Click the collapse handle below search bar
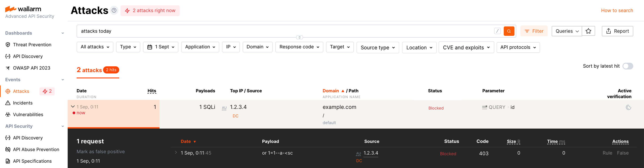The width and height of the screenshot is (644, 168). point(300,37)
